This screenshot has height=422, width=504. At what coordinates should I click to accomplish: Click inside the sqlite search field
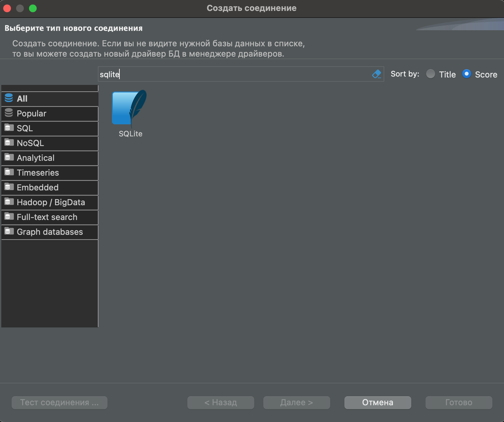coord(225,74)
